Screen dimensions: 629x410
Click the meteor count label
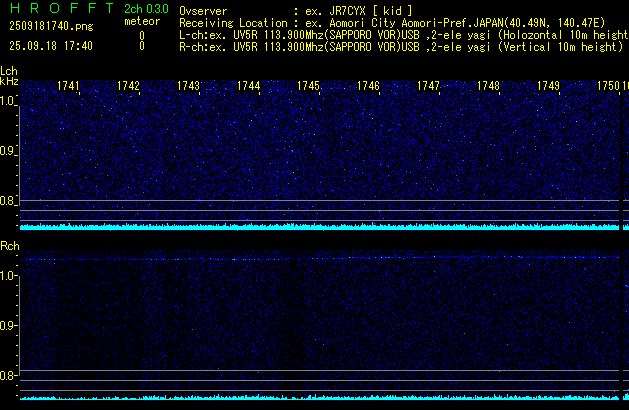point(141,22)
